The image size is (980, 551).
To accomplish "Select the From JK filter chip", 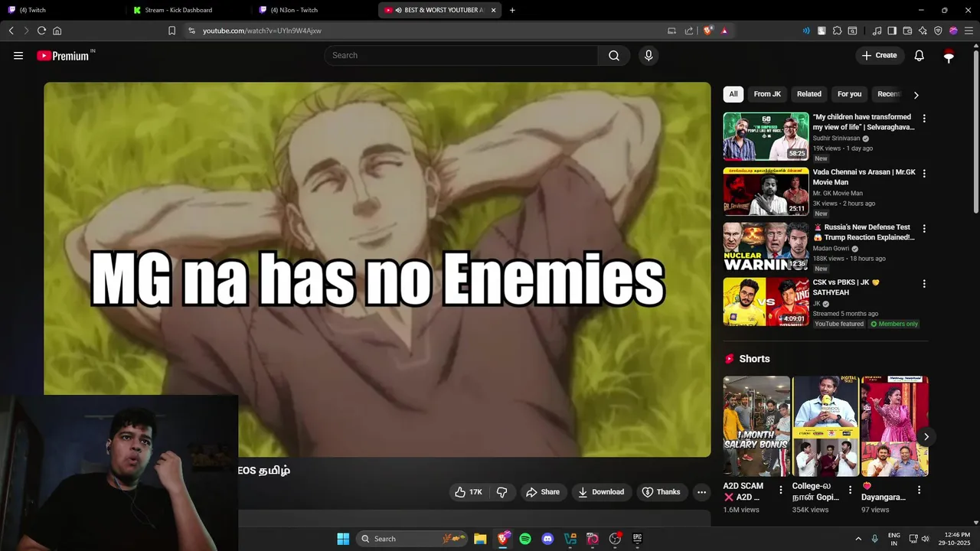I will click(767, 94).
